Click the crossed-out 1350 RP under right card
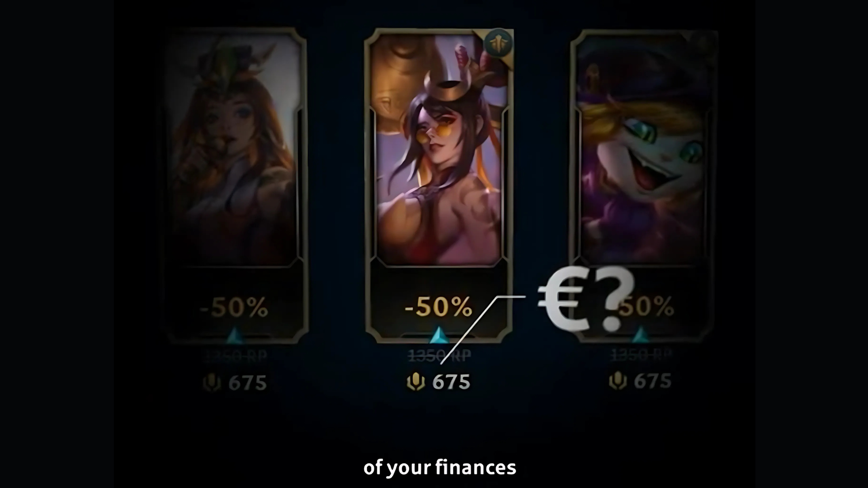Image resolution: width=868 pixels, height=488 pixels. [x=642, y=355]
